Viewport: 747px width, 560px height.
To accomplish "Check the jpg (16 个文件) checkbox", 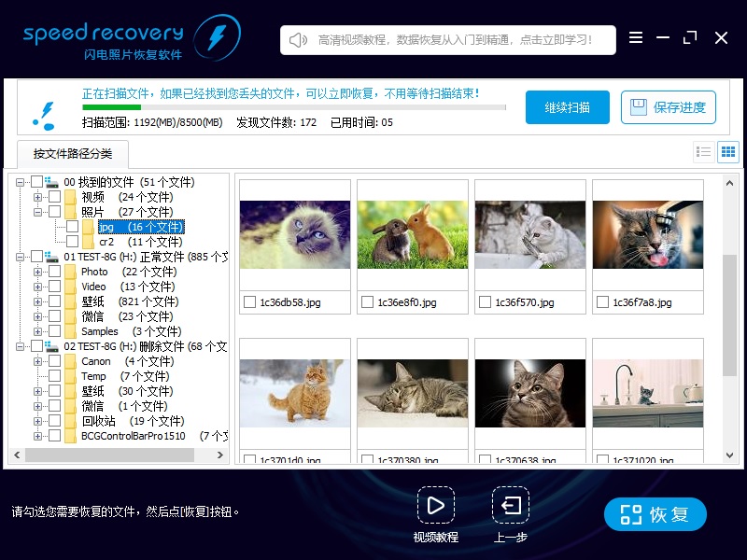I will tap(73, 227).
